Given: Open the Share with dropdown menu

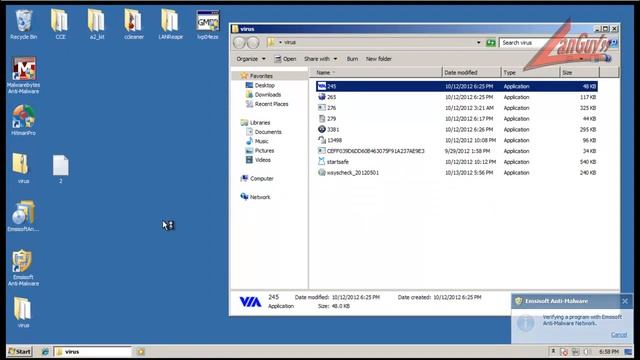Looking at the screenshot, I should tap(321, 59).
